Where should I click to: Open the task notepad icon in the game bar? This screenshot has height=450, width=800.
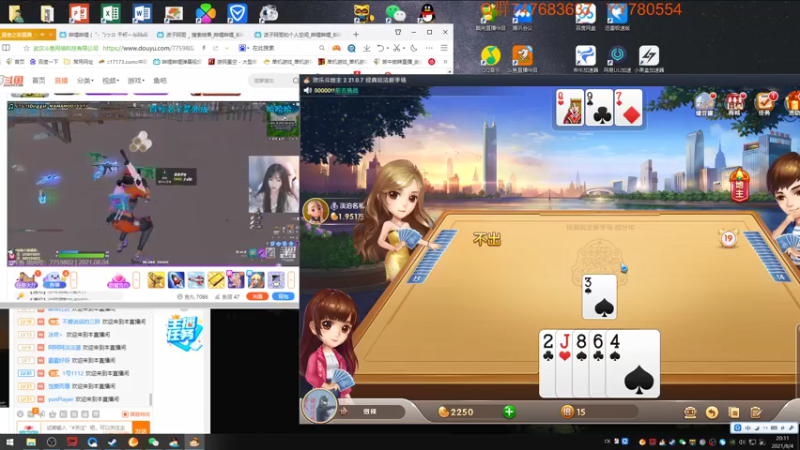756,412
